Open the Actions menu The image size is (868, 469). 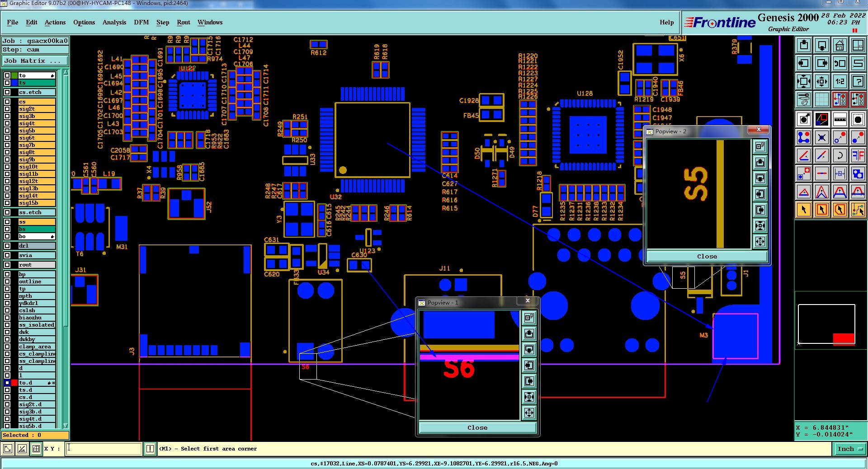55,22
